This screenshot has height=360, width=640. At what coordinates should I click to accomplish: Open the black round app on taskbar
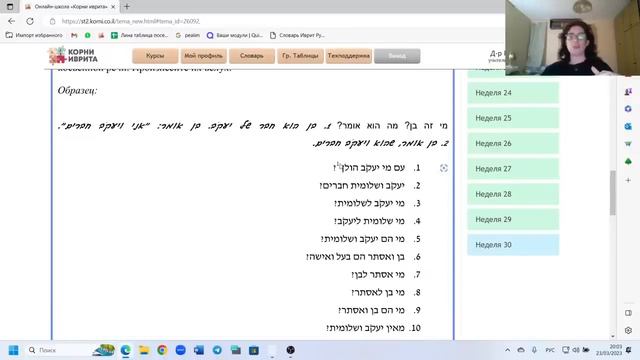click(x=291, y=350)
